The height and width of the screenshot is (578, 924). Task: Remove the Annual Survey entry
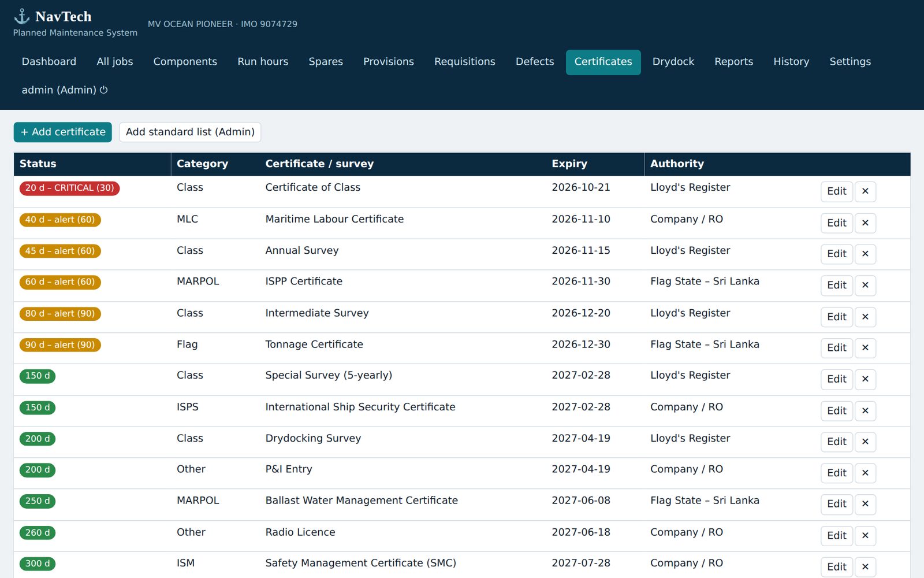pos(865,254)
